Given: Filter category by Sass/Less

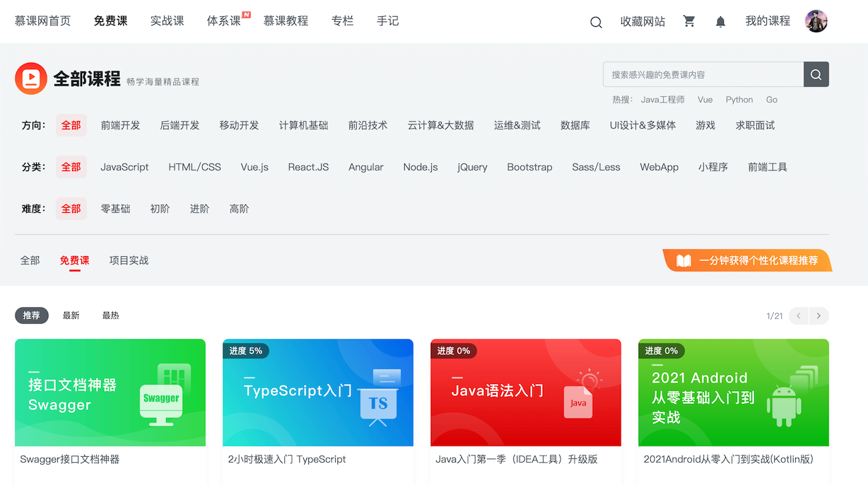Looking at the screenshot, I should click(597, 167).
